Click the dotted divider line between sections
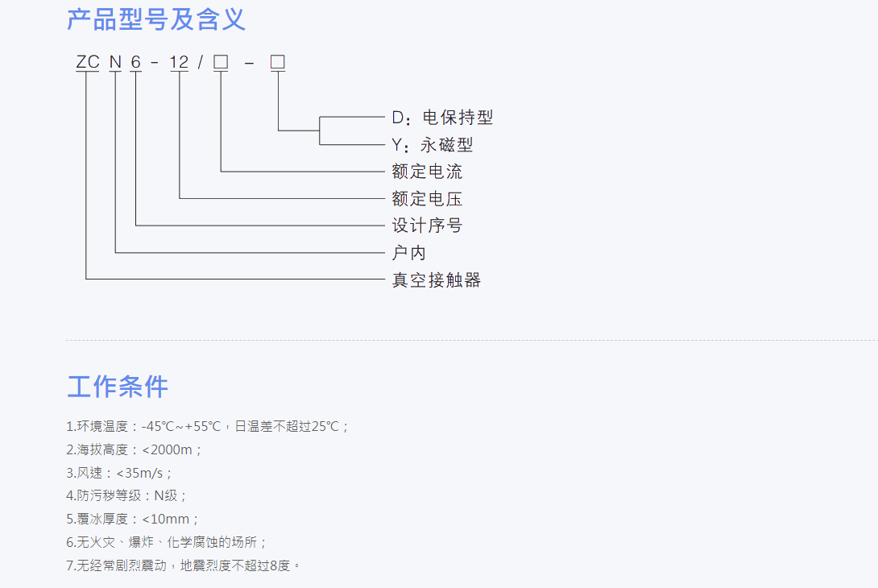878x588 pixels. point(439,342)
